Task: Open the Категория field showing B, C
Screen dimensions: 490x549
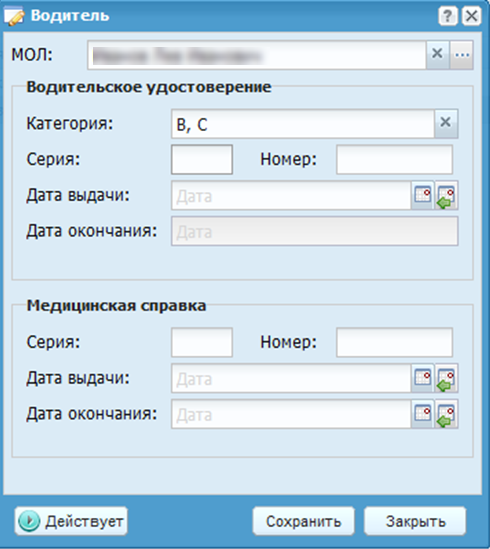Action: tap(303, 124)
